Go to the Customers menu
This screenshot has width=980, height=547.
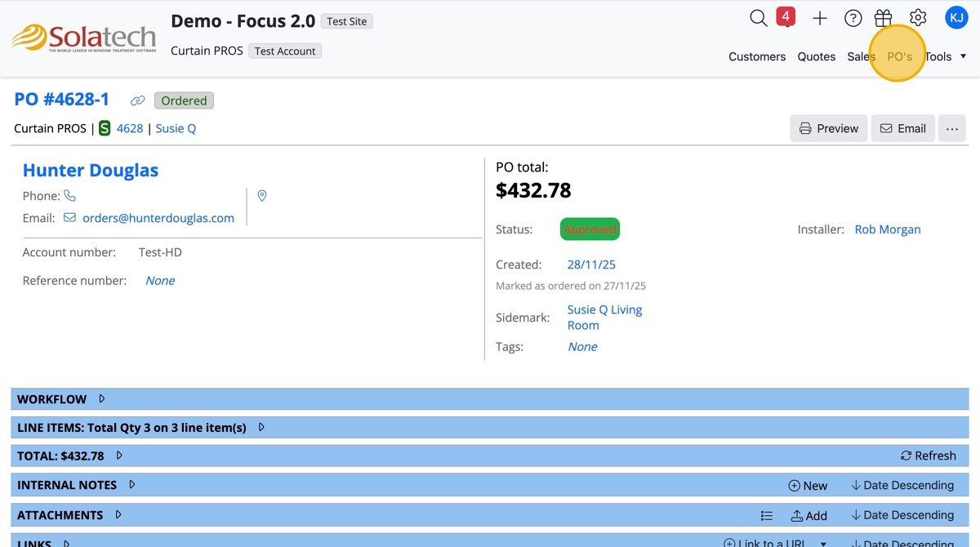(757, 56)
